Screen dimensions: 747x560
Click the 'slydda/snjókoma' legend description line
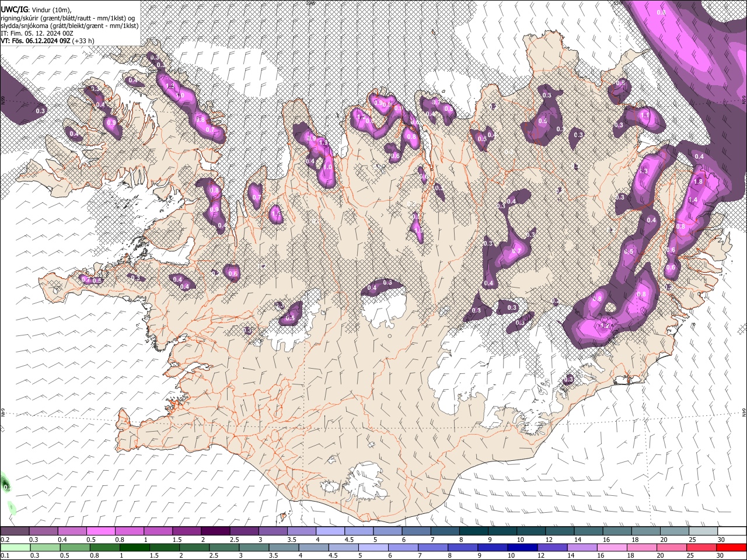(x=69, y=26)
